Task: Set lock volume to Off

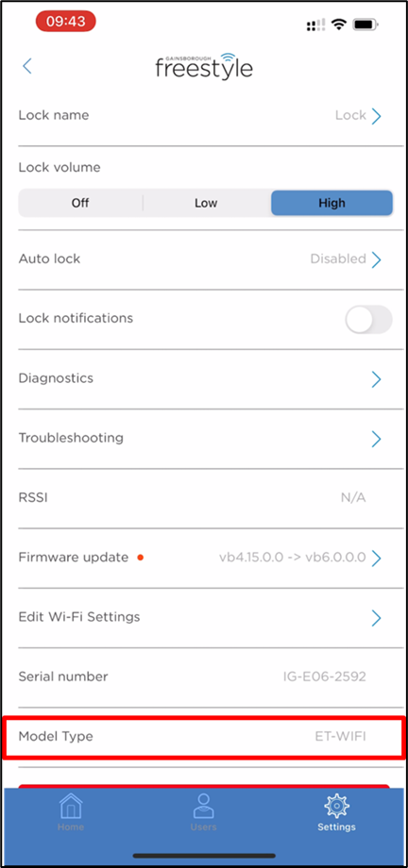Action: pos(80,203)
